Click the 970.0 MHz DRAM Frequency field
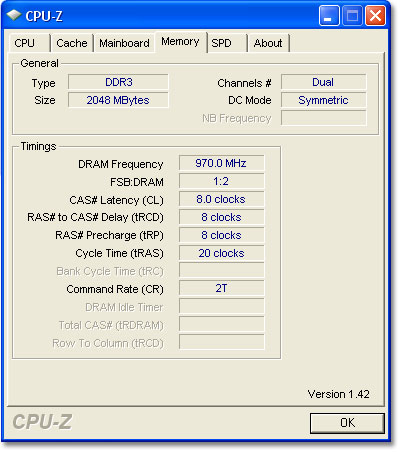Viewport: 400px width, 452px height. click(x=221, y=163)
